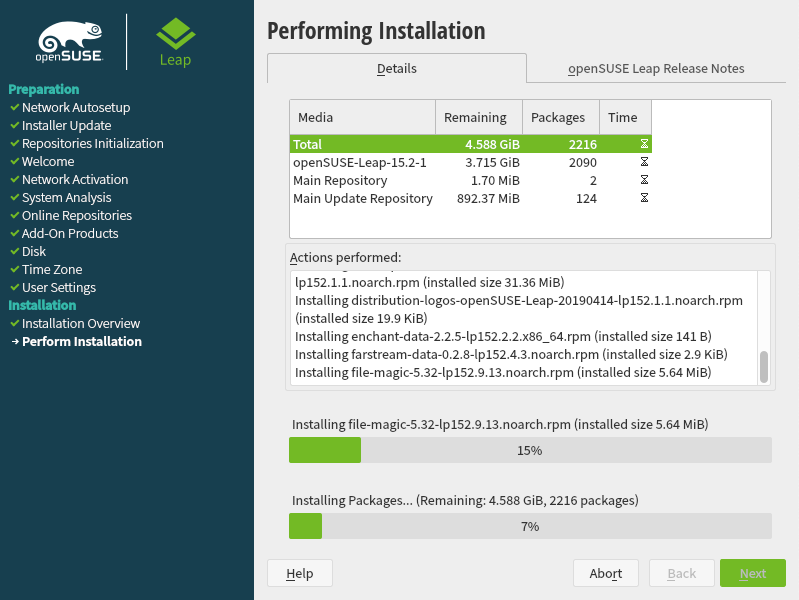Click hourglass icon in openSUSE-Leap-15.2-1 row
The image size is (799, 600).
coord(644,162)
